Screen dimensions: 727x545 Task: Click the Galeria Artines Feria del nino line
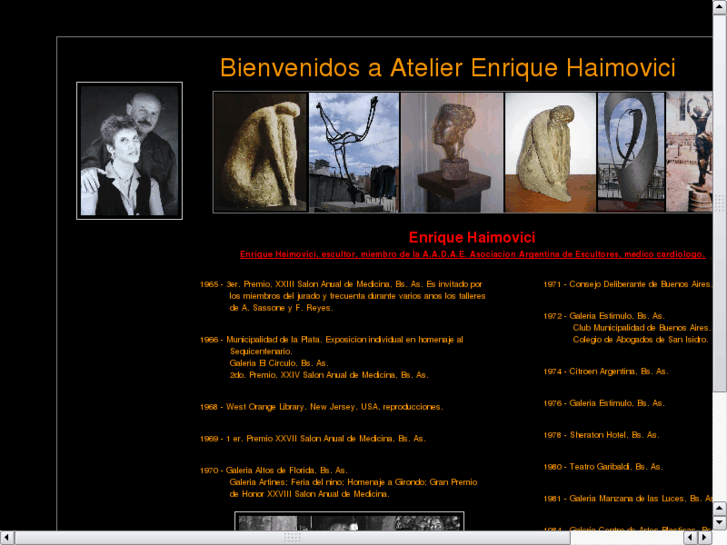353,482
